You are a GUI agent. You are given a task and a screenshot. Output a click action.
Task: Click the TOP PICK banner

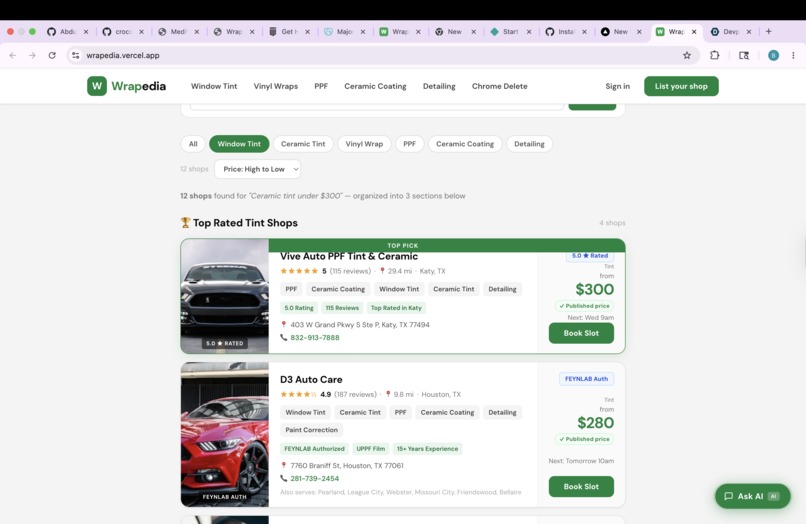tap(402, 245)
